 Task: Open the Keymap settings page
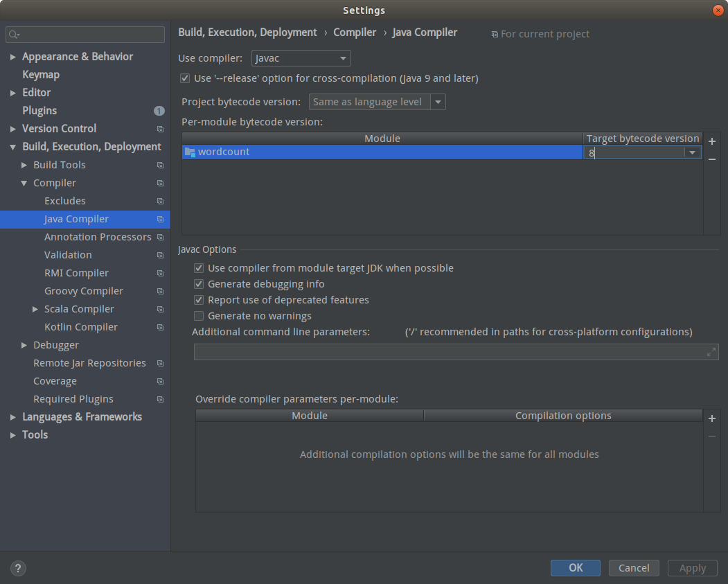(x=41, y=75)
